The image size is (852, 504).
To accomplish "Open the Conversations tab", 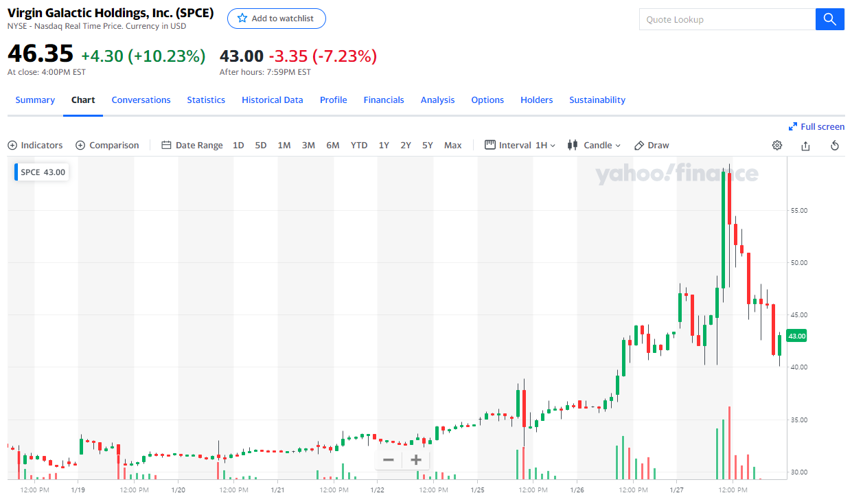I will pyautogui.click(x=141, y=100).
